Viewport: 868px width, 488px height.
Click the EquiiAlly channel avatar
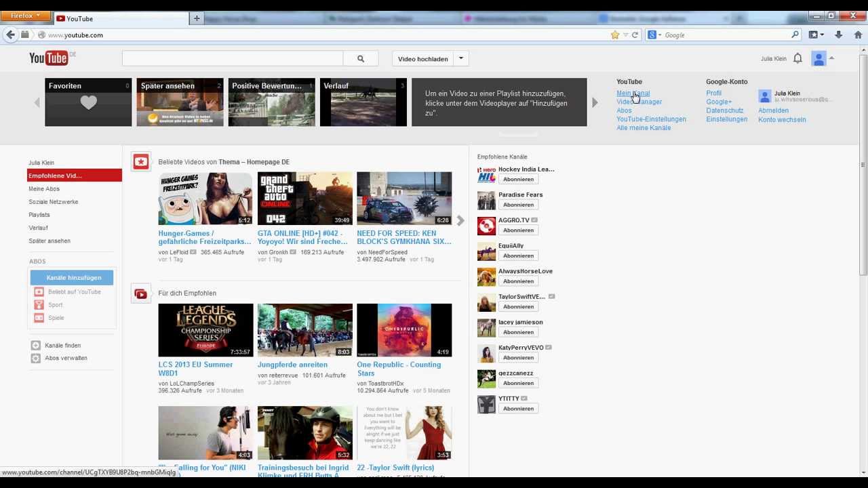[x=486, y=251]
